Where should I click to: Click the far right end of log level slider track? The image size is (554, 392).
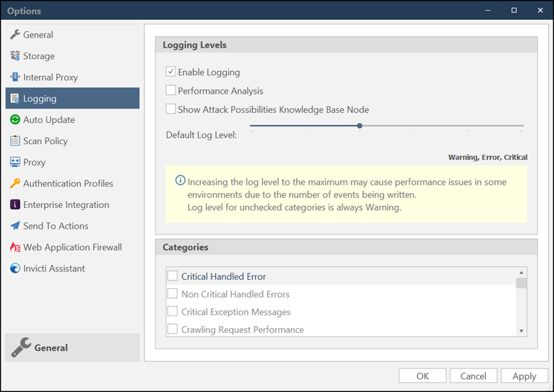[x=522, y=126]
